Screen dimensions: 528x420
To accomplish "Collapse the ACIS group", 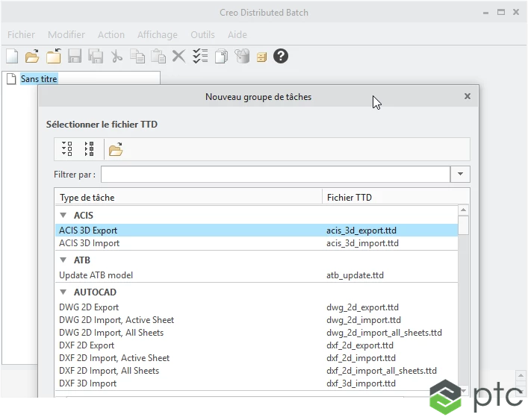I will tap(63, 215).
